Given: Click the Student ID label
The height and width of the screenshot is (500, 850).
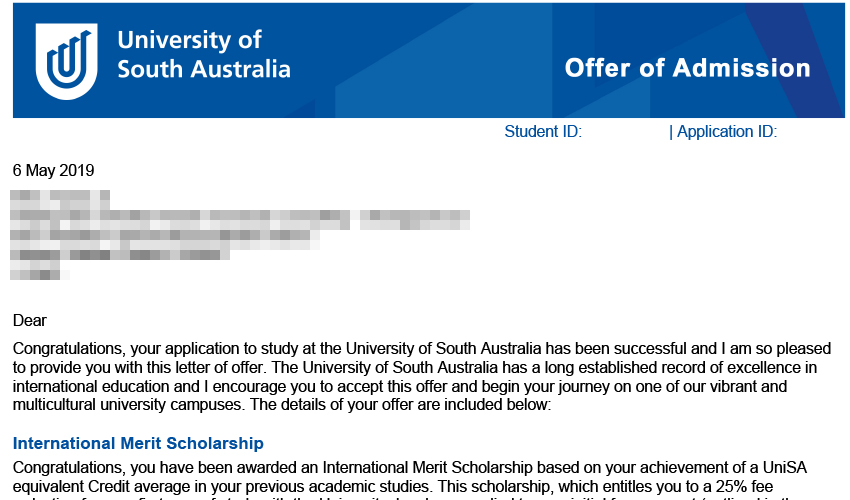Looking at the screenshot, I should click(x=543, y=132).
